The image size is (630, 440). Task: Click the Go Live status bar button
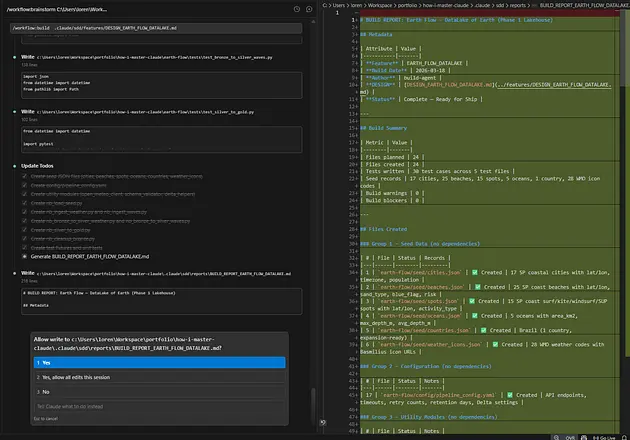604,438
